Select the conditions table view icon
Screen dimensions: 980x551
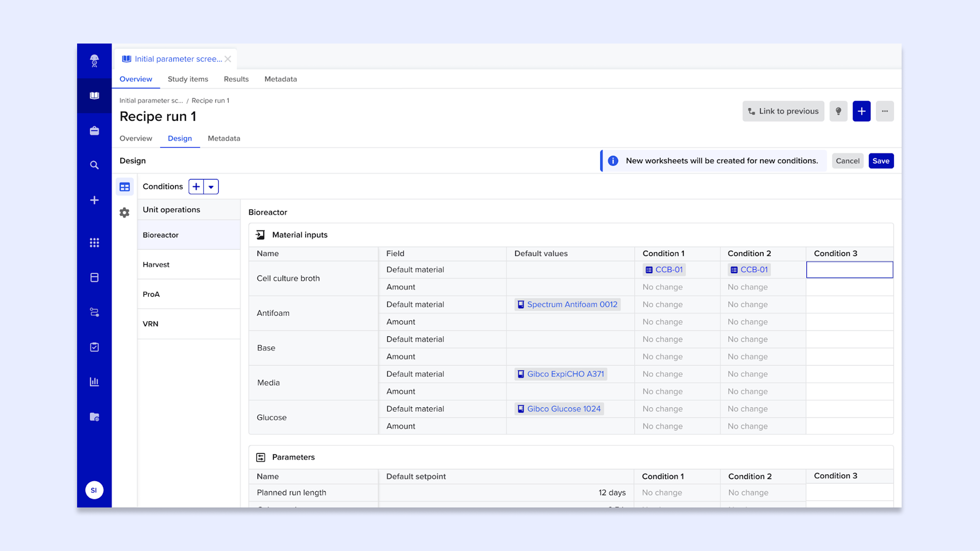pyautogui.click(x=124, y=187)
